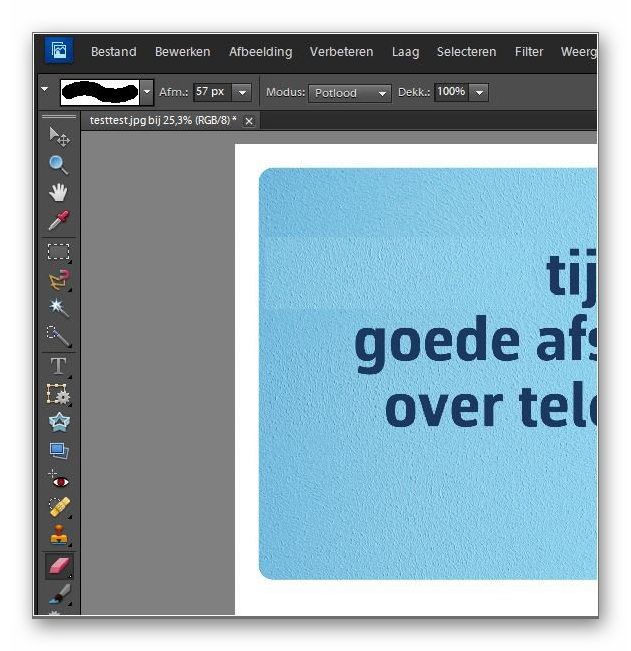Select the Clone Stamp tool
The height and width of the screenshot is (651, 631).
pos(59,536)
